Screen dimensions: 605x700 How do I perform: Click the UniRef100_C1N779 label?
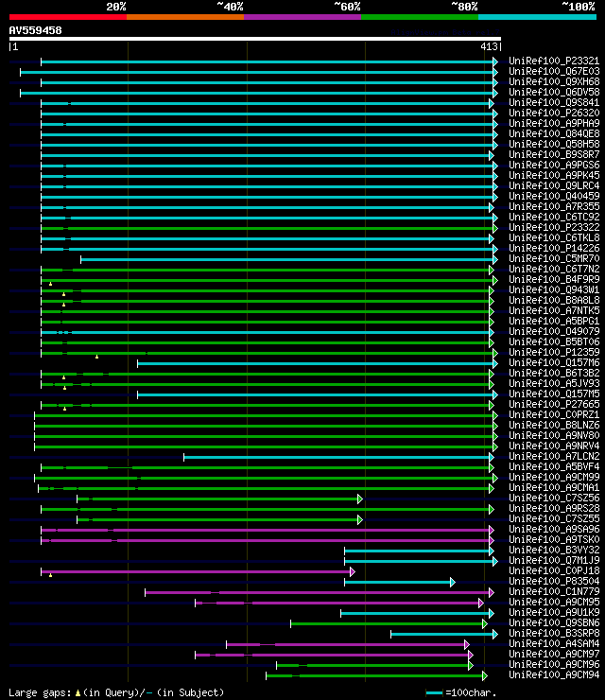pos(554,591)
